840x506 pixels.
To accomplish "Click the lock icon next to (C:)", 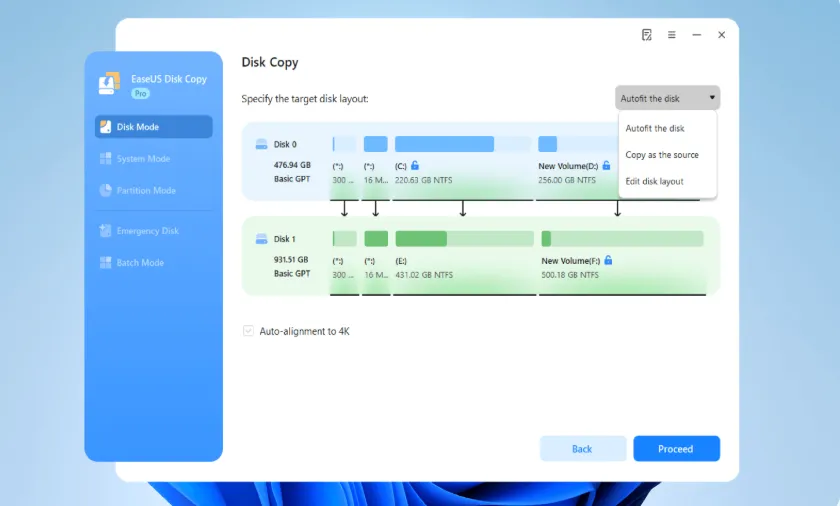I will pyautogui.click(x=415, y=165).
